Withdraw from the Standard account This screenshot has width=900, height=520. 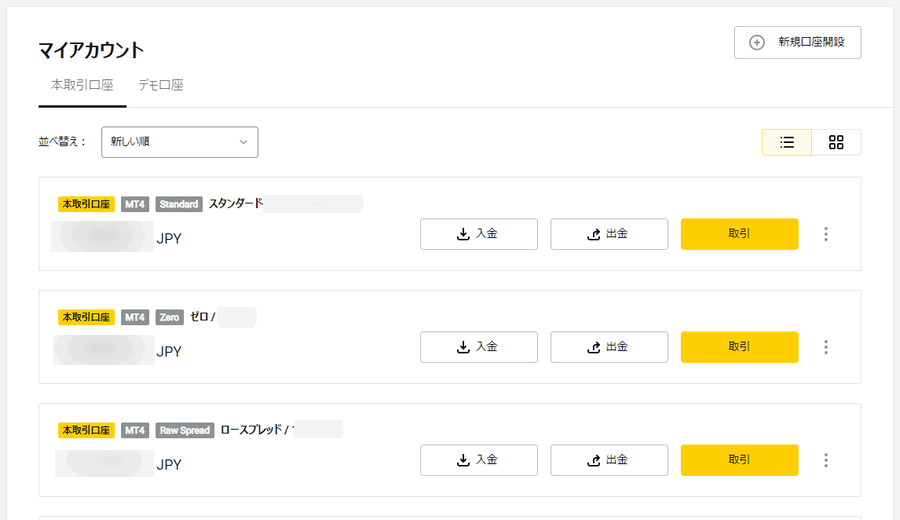pyautogui.click(x=609, y=234)
